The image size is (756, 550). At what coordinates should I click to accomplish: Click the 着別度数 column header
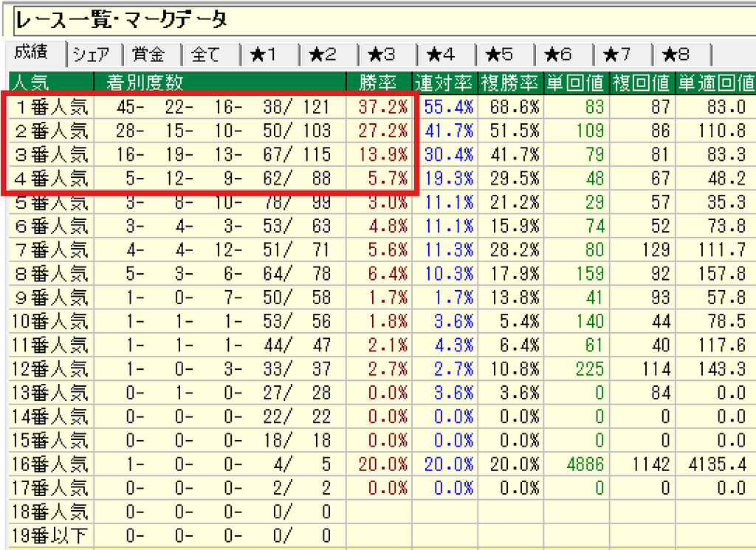tap(220, 82)
